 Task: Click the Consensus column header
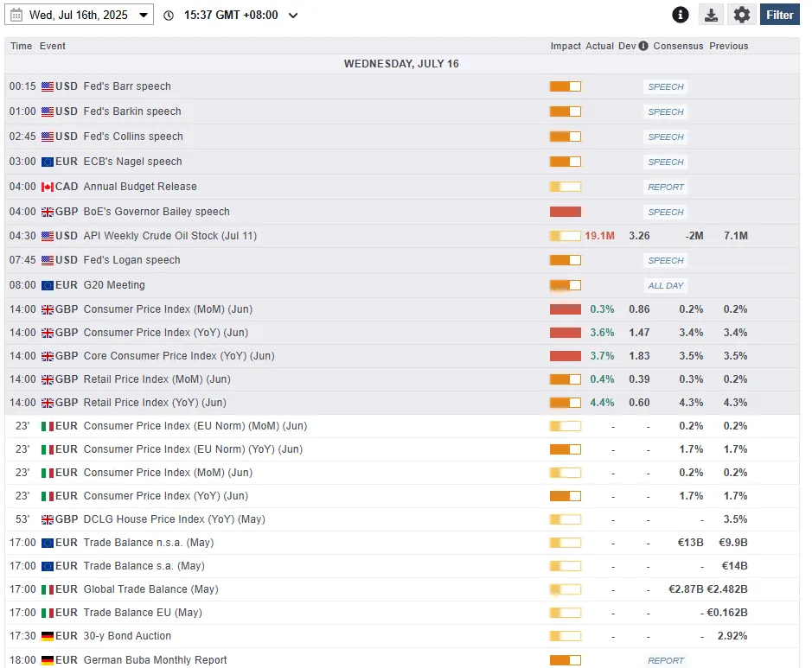coord(678,46)
